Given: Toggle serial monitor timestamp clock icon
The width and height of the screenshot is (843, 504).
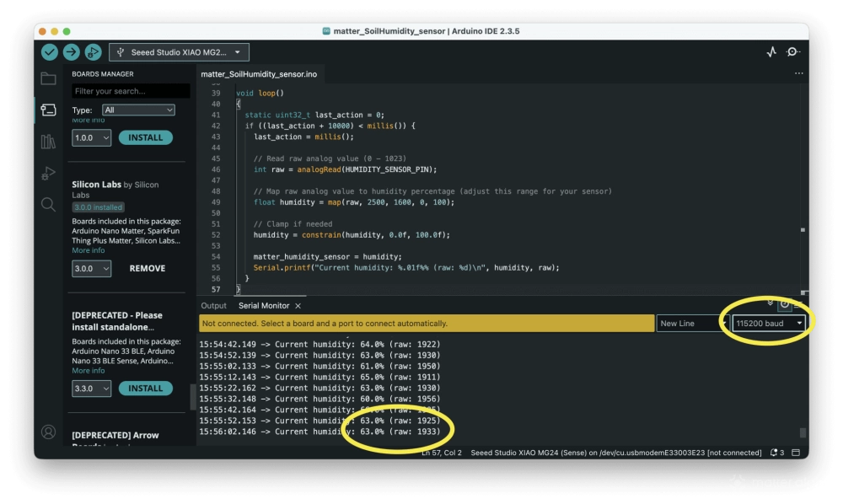Looking at the screenshot, I should click(785, 304).
